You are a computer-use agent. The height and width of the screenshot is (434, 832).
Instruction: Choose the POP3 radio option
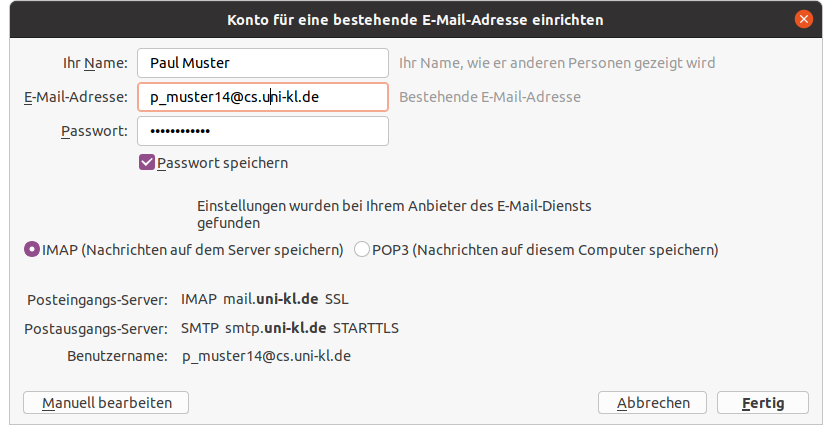coord(362,249)
